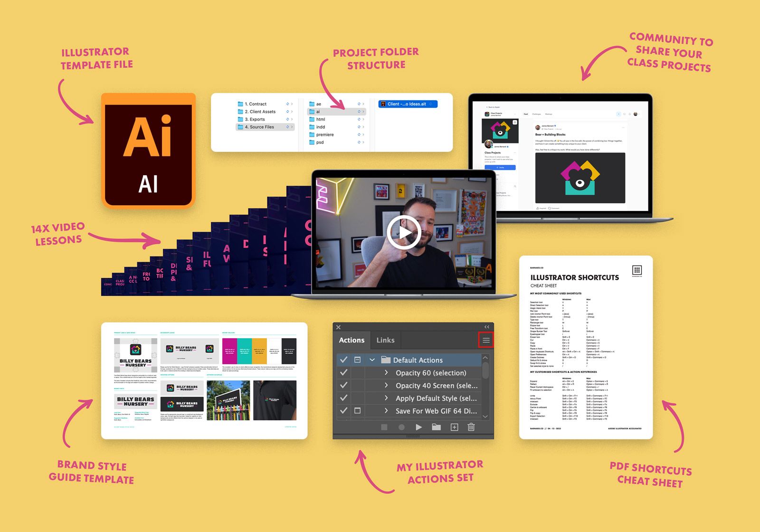Click the Default Actions folder icon
760x532 pixels.
click(386, 360)
